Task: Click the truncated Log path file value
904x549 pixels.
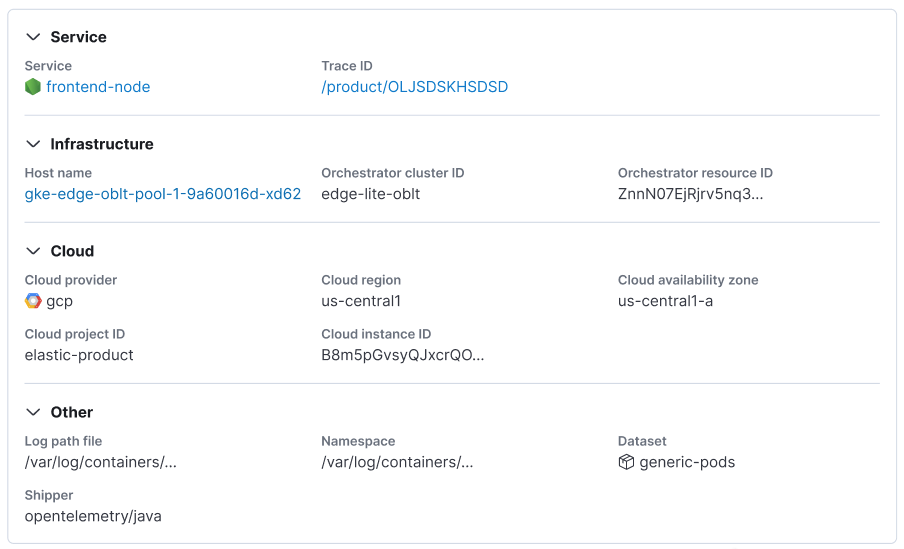Action: click(x=100, y=462)
